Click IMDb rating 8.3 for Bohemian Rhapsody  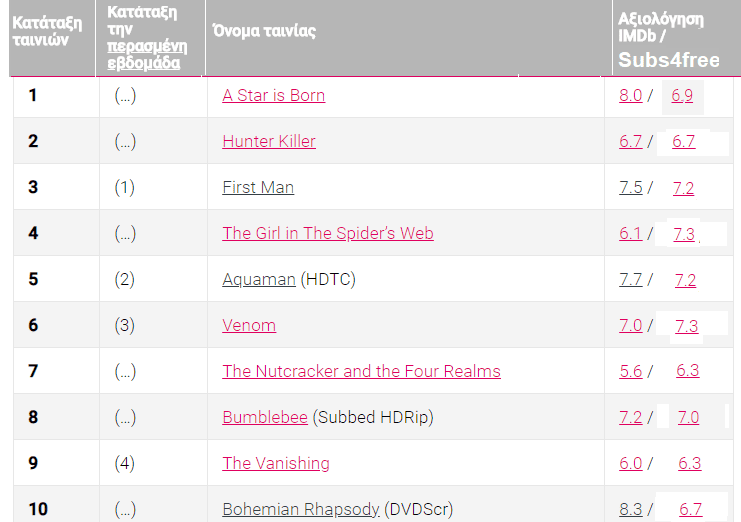pyautogui.click(x=630, y=510)
